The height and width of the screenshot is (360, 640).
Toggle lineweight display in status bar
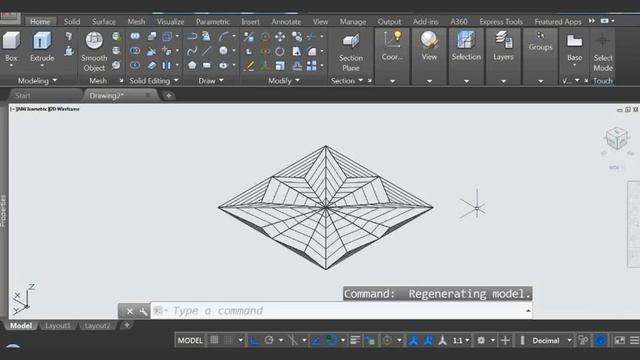[355, 340]
